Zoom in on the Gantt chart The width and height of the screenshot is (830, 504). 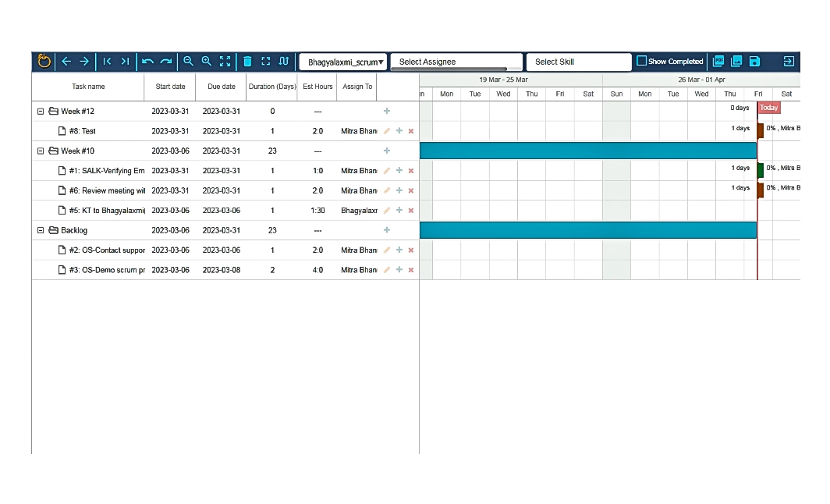(206, 61)
